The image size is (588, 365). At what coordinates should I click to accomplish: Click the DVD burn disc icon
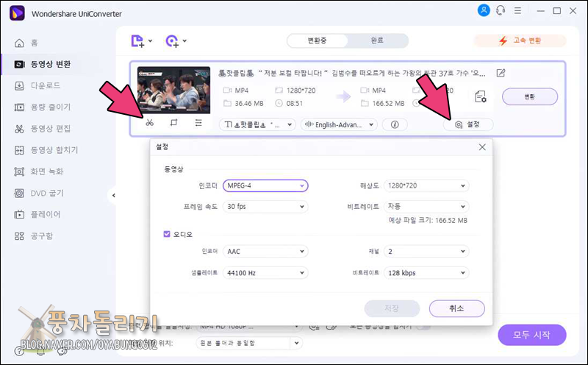pyautogui.click(x=19, y=193)
